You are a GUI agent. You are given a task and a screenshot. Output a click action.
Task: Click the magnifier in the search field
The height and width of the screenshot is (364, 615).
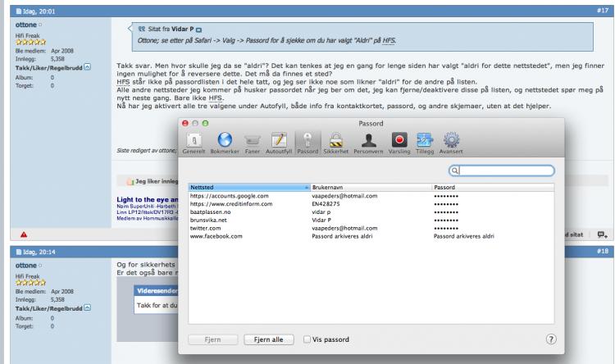tap(454, 171)
